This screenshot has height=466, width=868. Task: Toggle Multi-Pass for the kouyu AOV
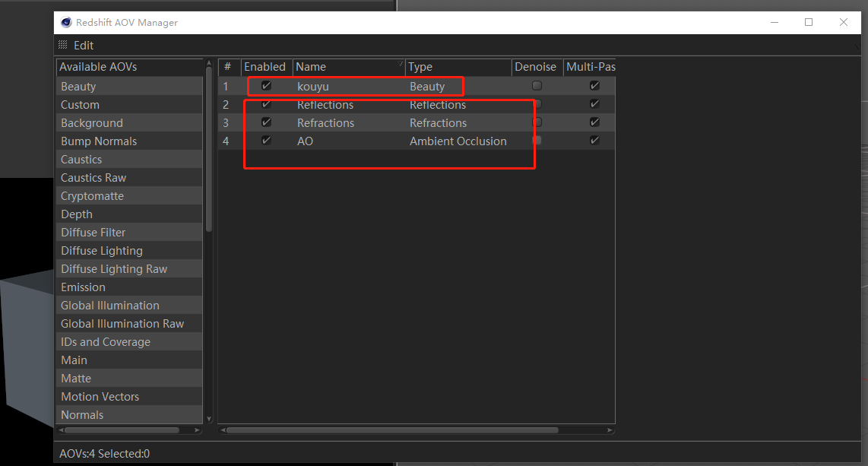click(594, 86)
